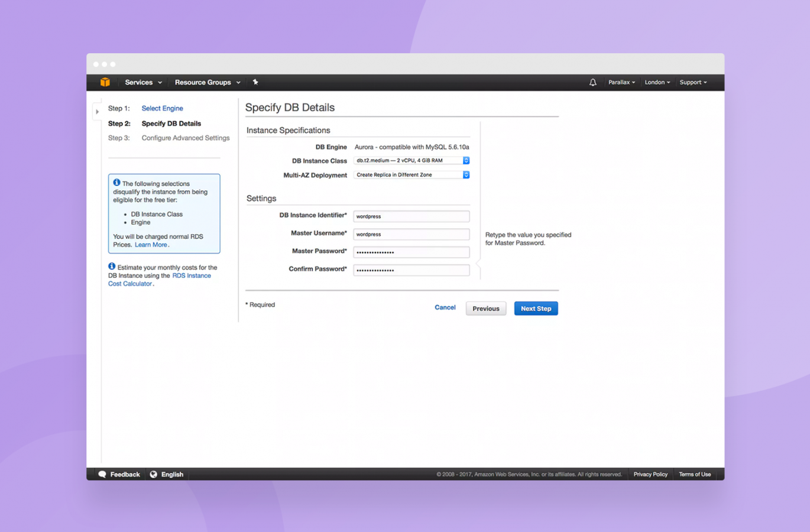Viewport: 810px width, 532px height.
Task: Click the Aurora DB Engine value text
Action: [412, 147]
